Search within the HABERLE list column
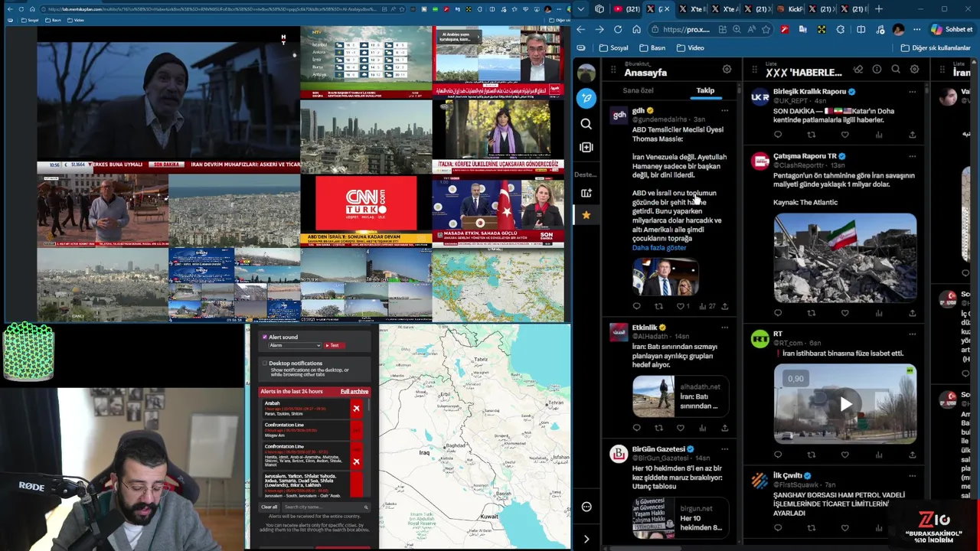Viewport: 980px width, 551px height. 895,70
